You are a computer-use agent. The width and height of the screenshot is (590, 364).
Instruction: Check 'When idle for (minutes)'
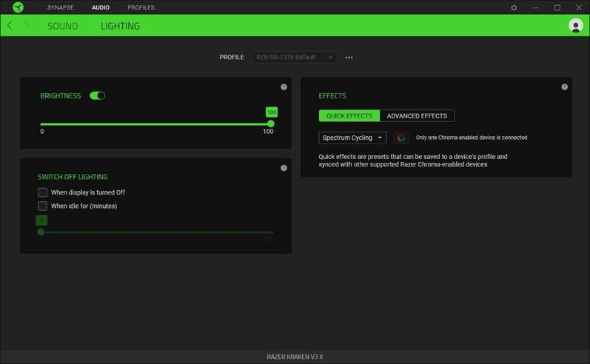coord(42,206)
